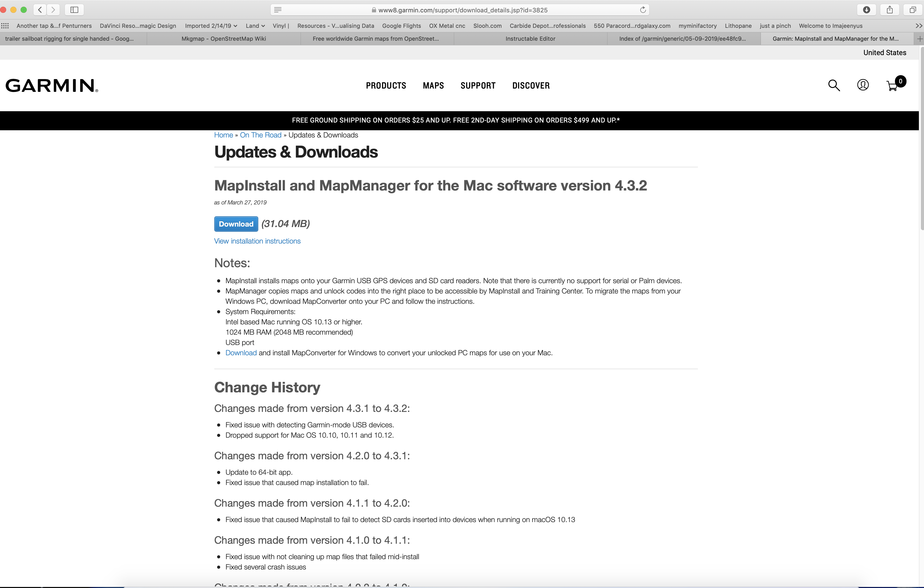Show Safari downloads icon
Viewport: 924px width, 588px height.
coord(866,10)
